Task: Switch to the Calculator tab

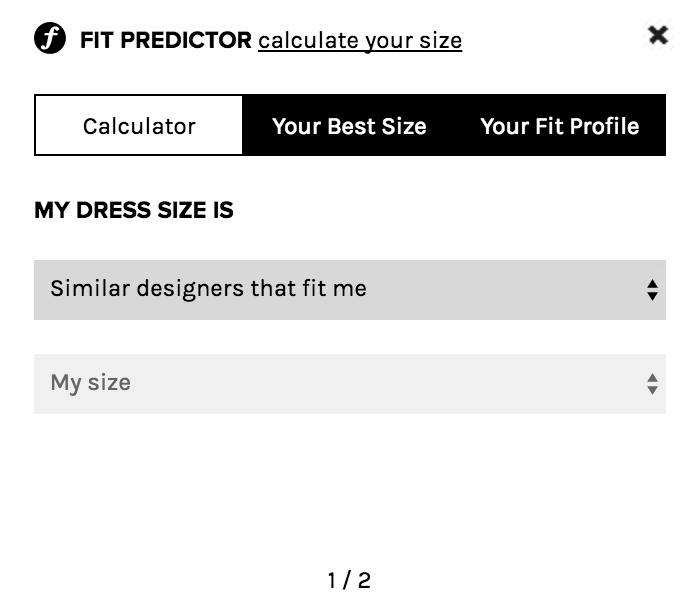Action: click(139, 125)
